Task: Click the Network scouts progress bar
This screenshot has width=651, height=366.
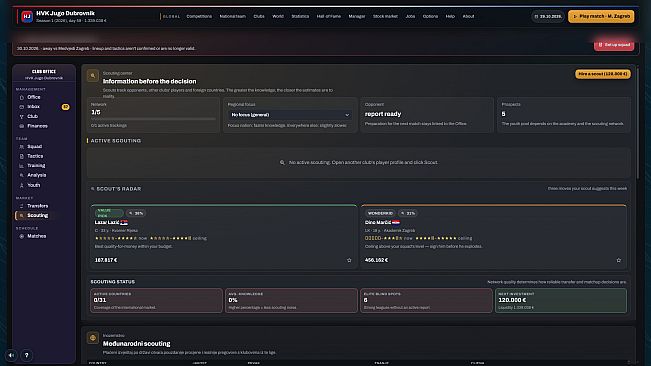Action: tap(153, 119)
